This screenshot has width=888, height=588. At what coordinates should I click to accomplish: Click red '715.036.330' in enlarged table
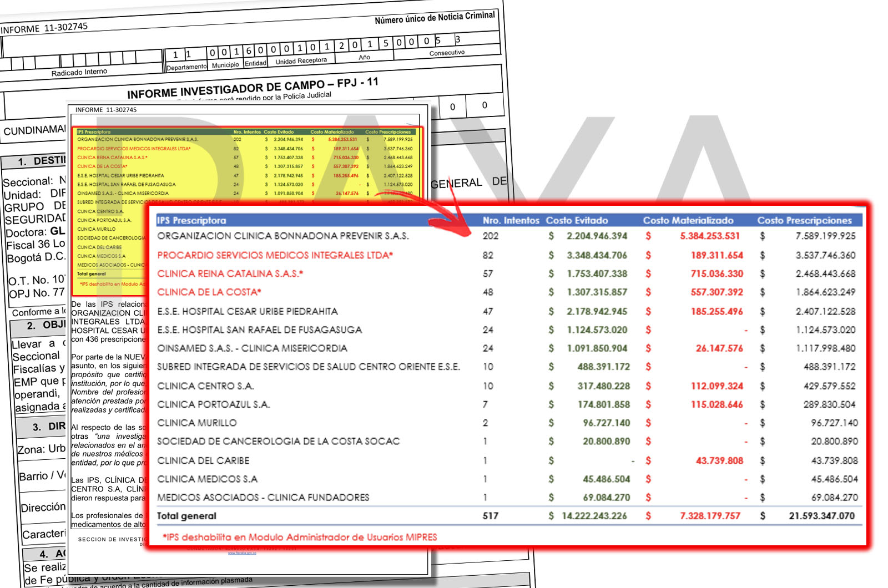pos(717,273)
